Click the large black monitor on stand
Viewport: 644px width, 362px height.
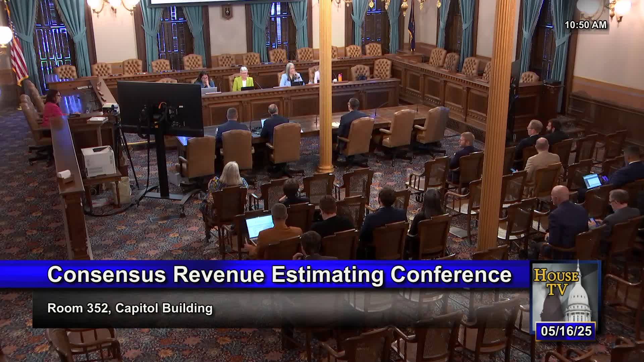(160, 109)
